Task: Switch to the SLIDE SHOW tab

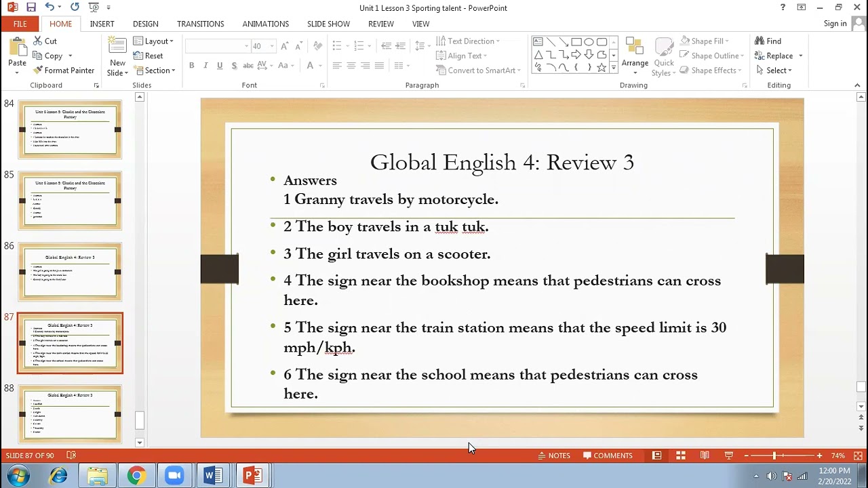Action: point(328,24)
